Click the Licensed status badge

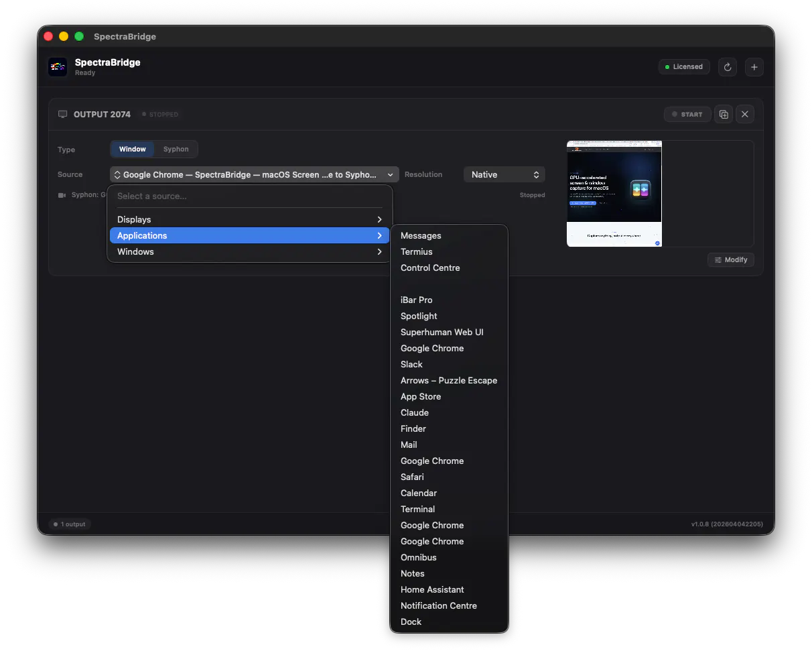[684, 67]
